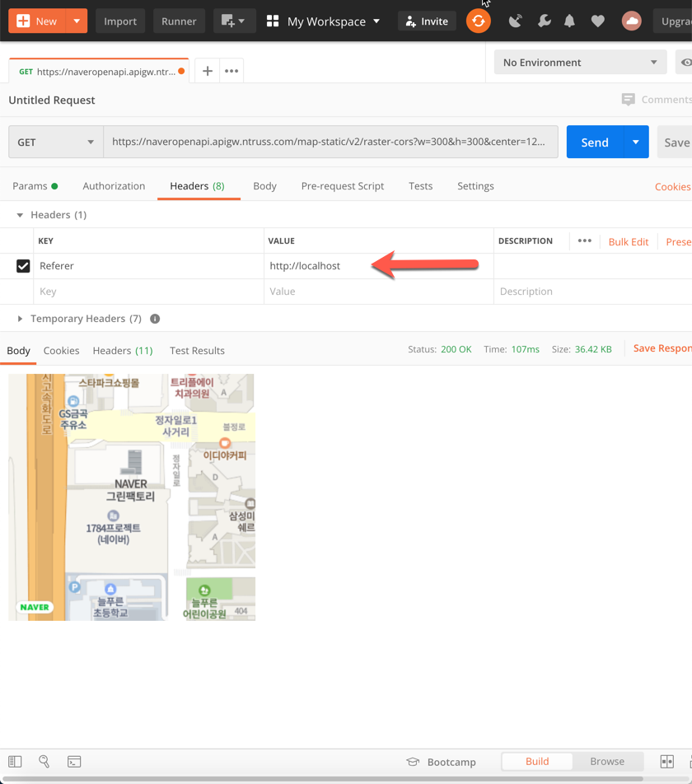The width and height of the screenshot is (692, 784).
Task: Open Bulk Edit for headers
Action: [x=629, y=242]
